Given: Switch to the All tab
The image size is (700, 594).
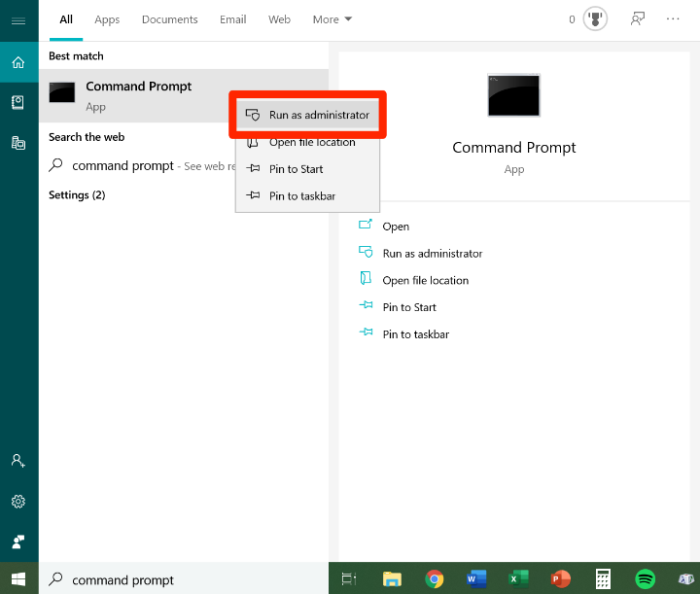Looking at the screenshot, I should [66, 19].
